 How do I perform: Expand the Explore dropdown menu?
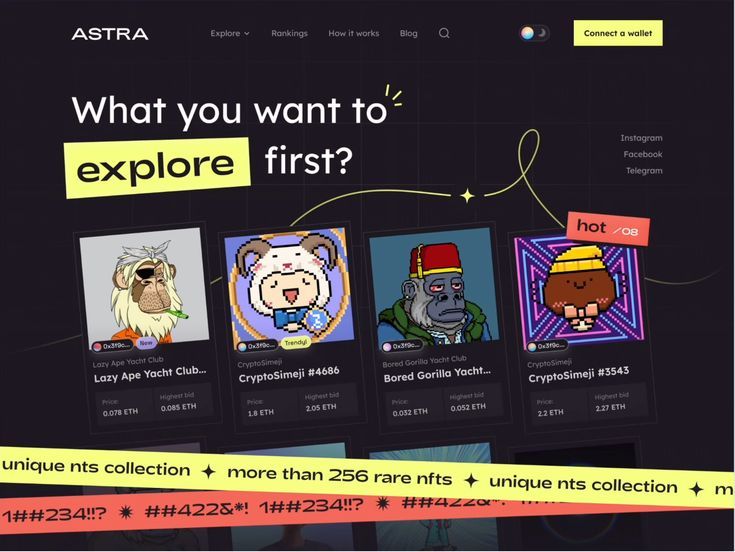pos(230,34)
